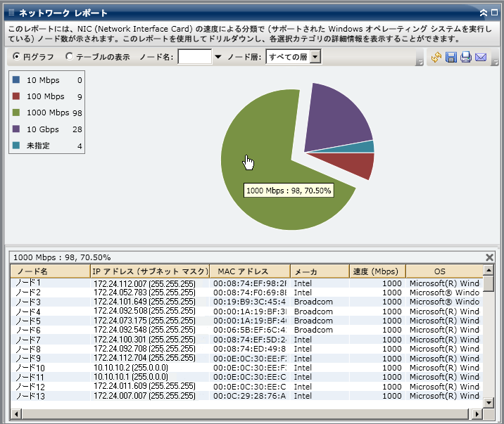Click the save report floppy icon
Viewport: 504px width, 424px height.
(x=451, y=57)
